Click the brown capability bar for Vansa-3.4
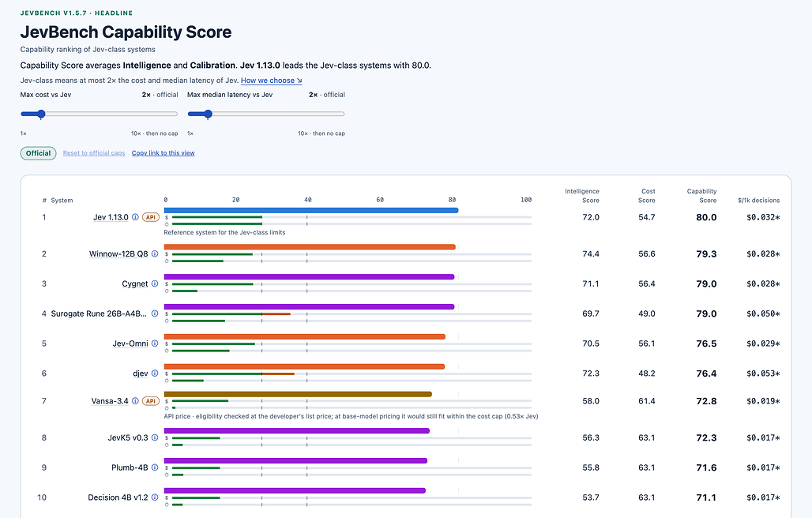The image size is (812, 518). 298,394
